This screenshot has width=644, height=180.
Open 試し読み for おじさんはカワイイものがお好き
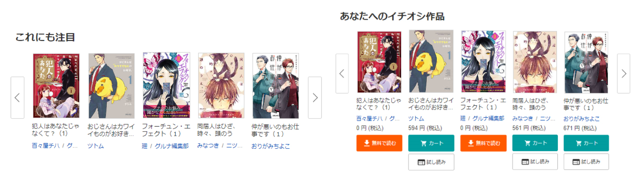tap(431, 162)
